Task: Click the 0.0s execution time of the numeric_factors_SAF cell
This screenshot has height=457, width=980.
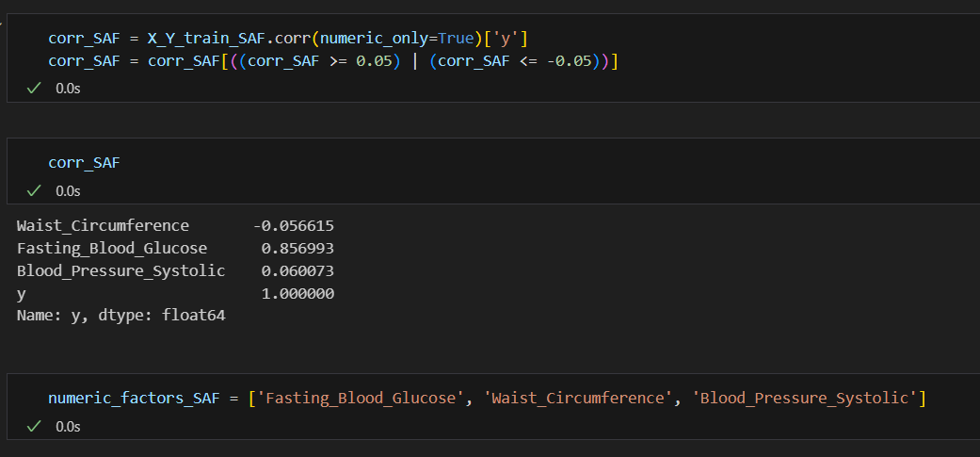Action: 68,426
